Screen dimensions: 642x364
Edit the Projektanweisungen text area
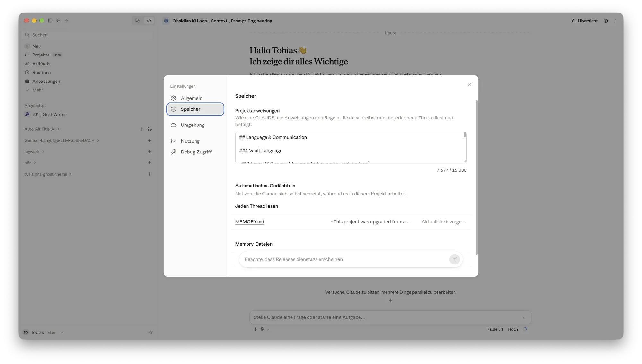click(x=351, y=148)
